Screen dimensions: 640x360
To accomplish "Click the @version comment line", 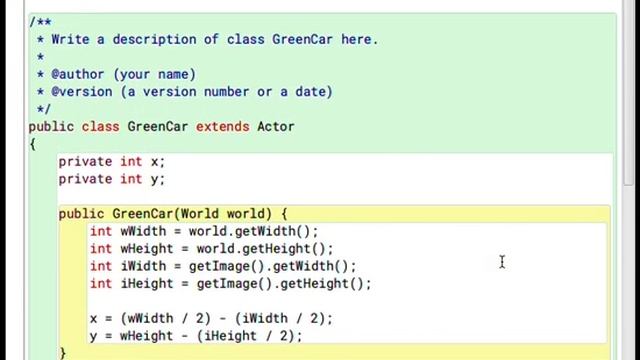I will pos(184,92).
